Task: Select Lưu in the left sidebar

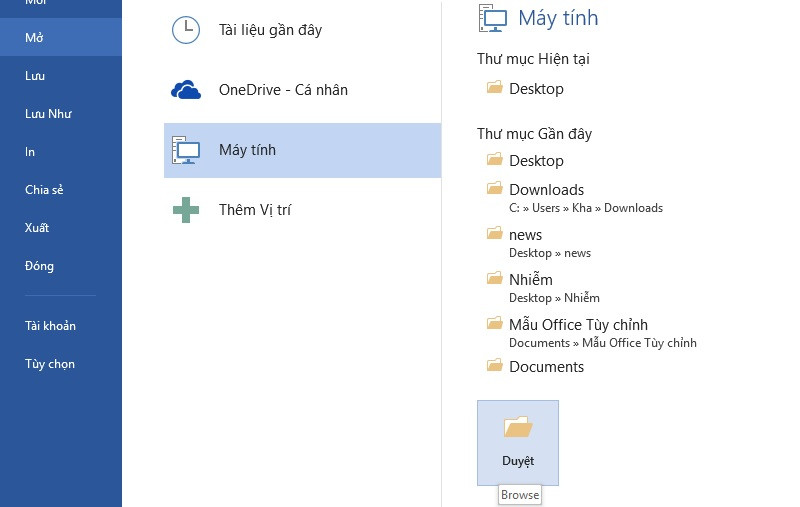Action: pos(35,76)
